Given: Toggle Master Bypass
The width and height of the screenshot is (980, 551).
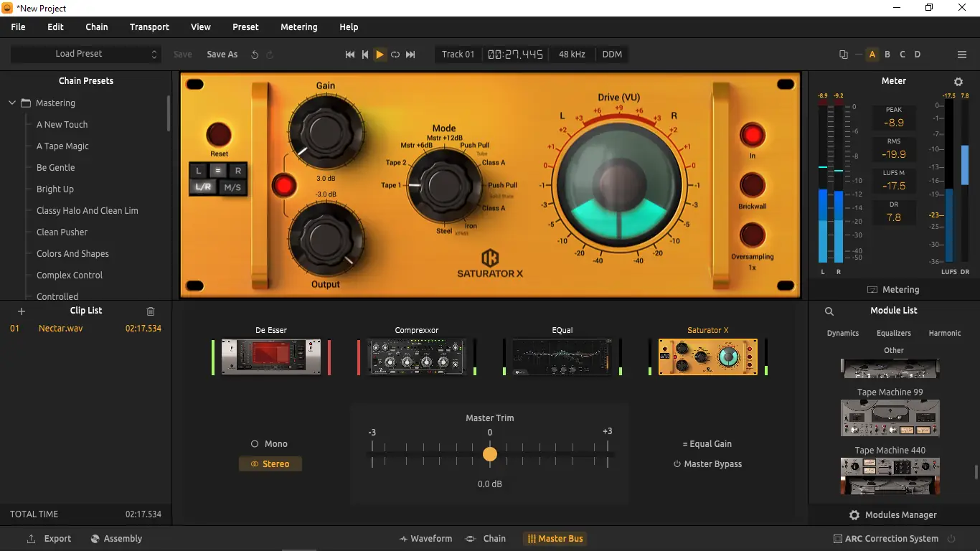Looking at the screenshot, I should (707, 463).
